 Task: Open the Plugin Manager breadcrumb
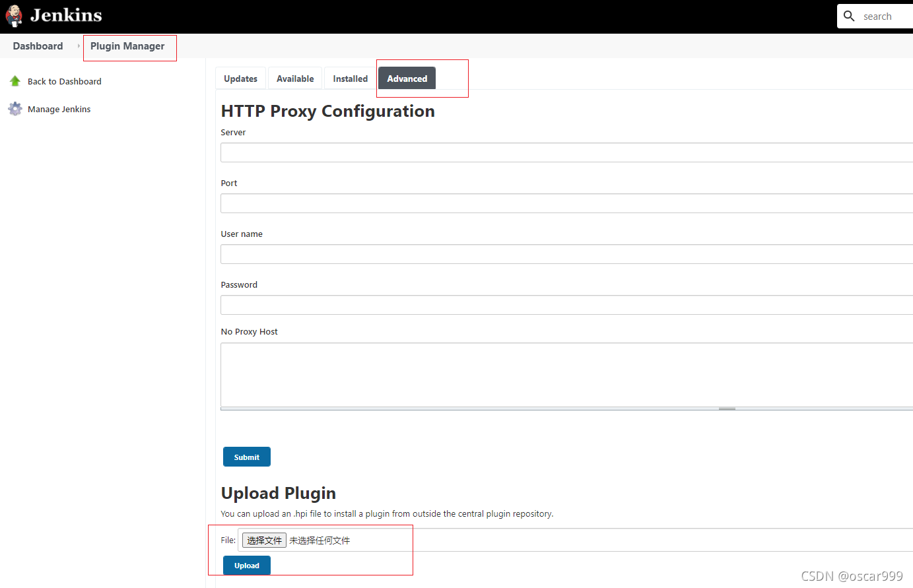click(x=127, y=46)
